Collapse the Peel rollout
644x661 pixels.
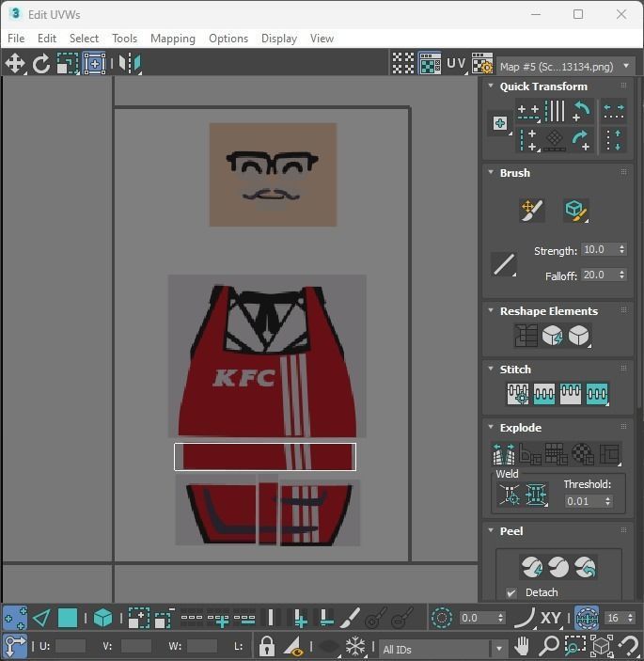tap(491, 530)
